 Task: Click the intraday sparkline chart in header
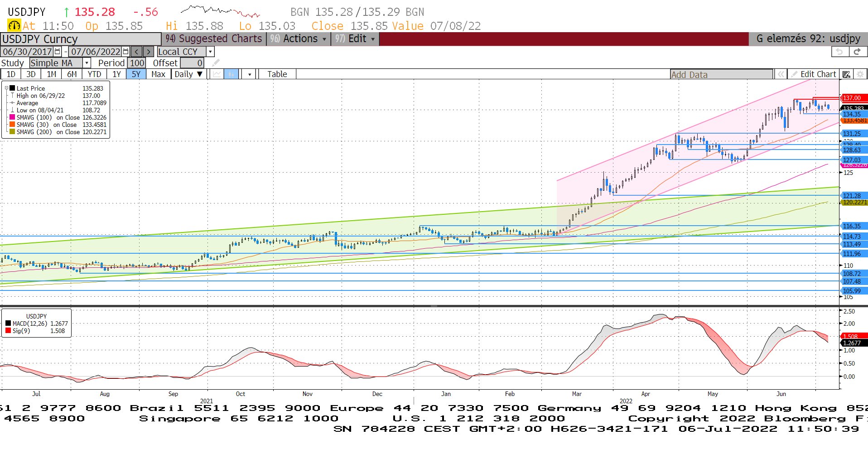point(220,11)
